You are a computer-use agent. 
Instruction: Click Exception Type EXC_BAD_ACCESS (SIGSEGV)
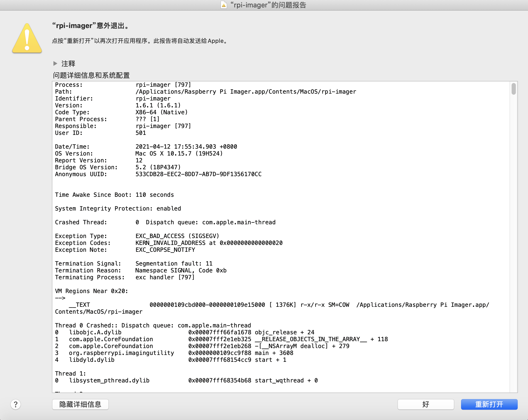[177, 236]
